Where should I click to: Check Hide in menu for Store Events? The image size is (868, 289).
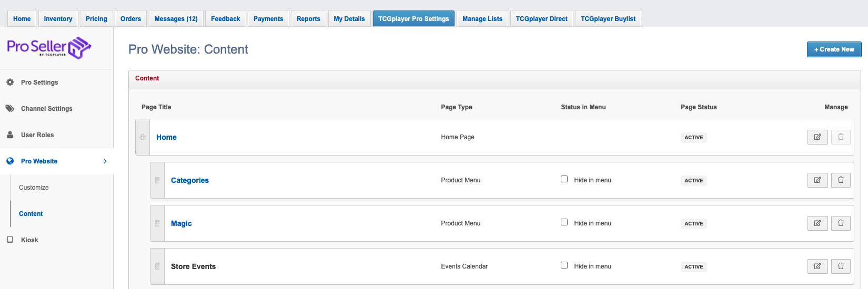(564, 265)
